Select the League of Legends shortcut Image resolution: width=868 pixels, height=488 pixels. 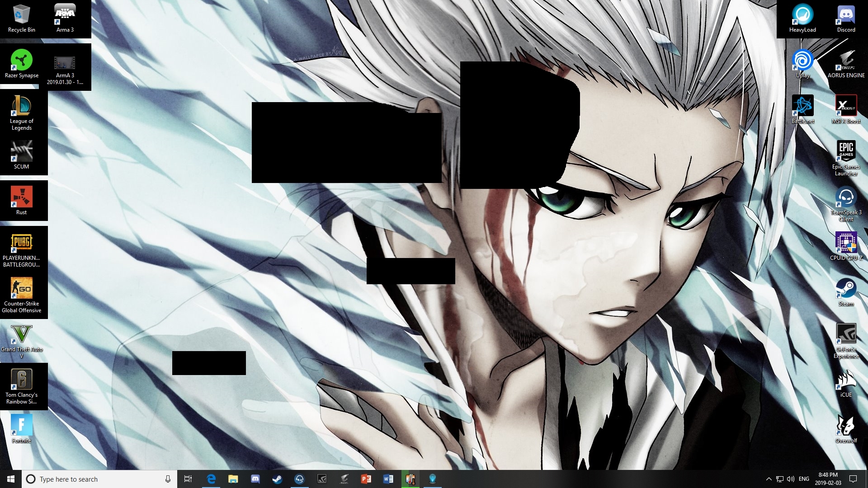pyautogui.click(x=21, y=111)
